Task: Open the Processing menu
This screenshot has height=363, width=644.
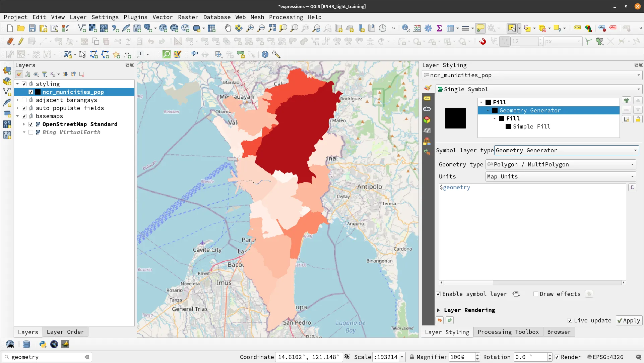Action: 286,17
